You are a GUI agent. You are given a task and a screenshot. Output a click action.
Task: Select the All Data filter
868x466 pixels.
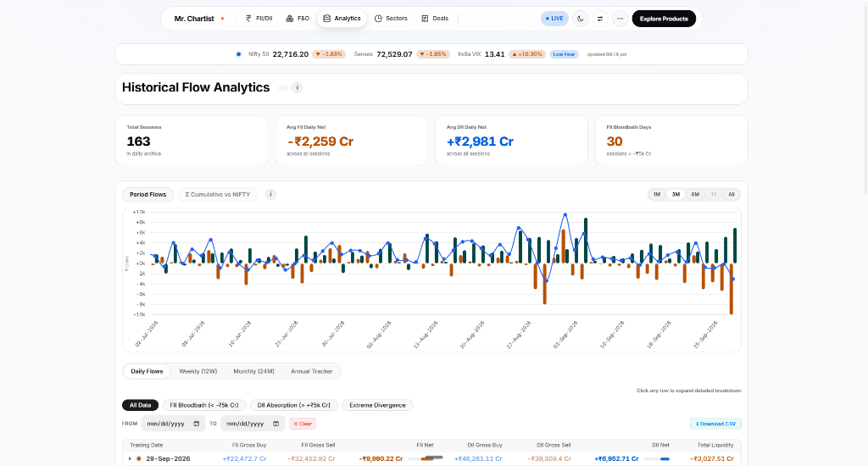pos(140,405)
